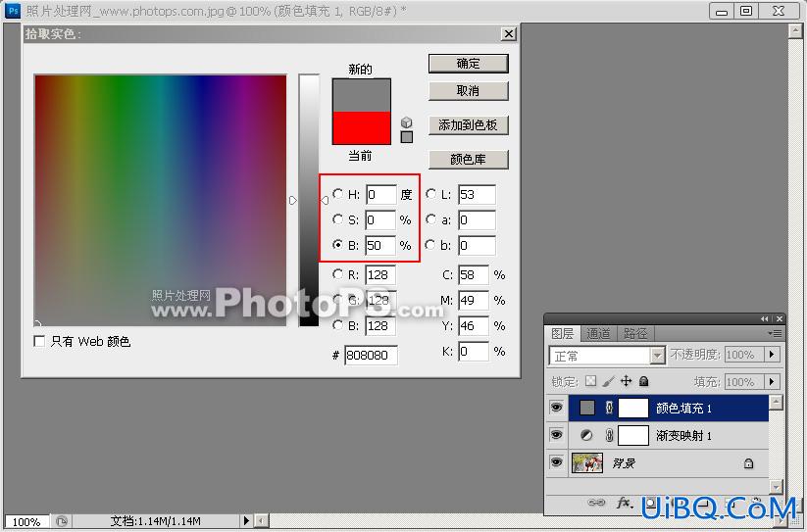The height and width of the screenshot is (532, 807).
Task: Click the K field showing 0
Action: (474, 352)
